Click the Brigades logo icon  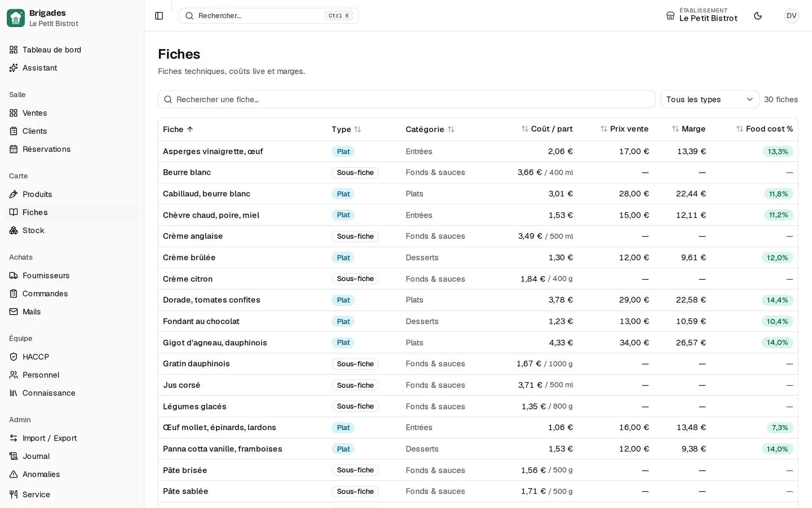[x=16, y=18]
